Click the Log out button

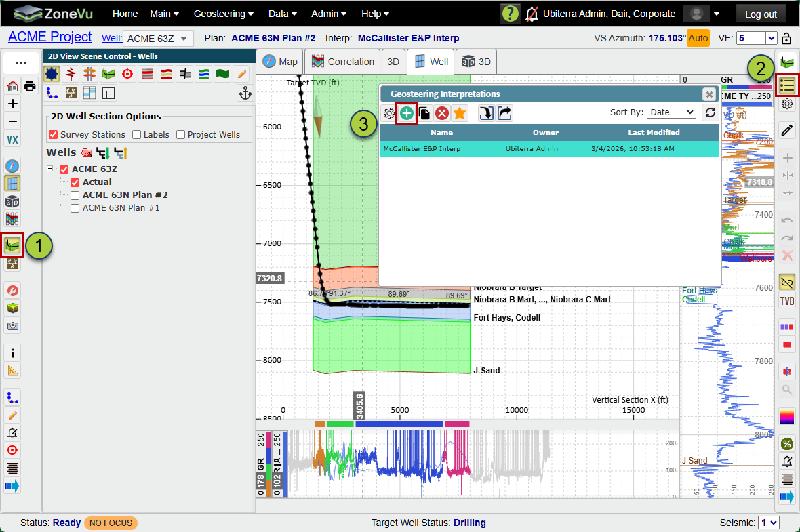pyautogui.click(x=761, y=14)
